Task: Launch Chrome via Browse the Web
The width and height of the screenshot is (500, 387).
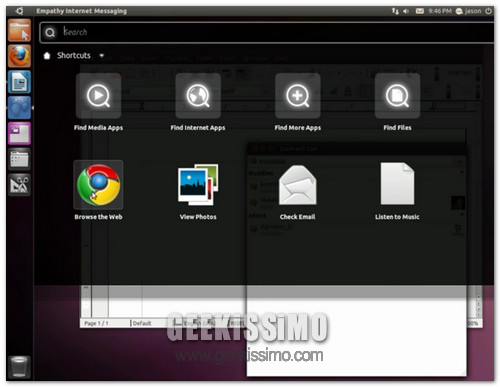Action: (x=98, y=190)
